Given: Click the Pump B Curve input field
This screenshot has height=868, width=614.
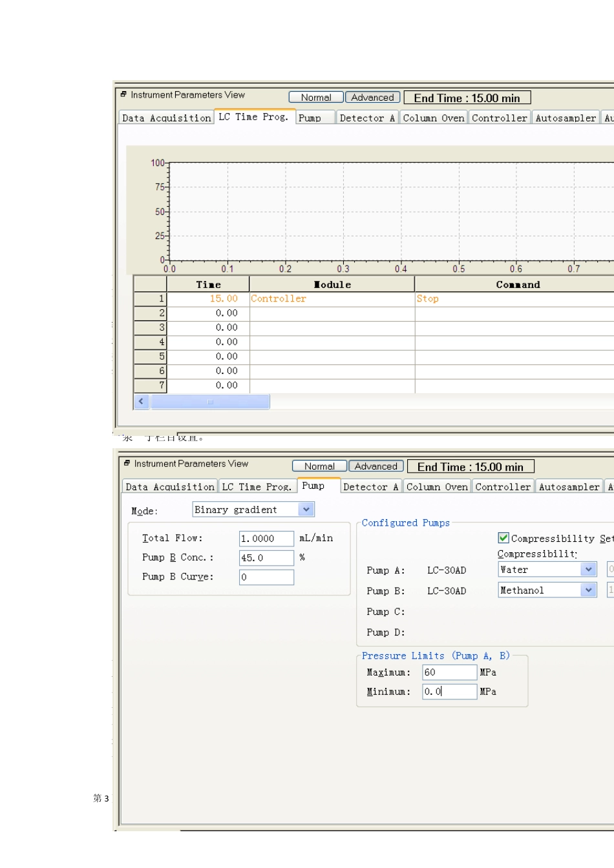Looking at the screenshot, I should coord(266,577).
